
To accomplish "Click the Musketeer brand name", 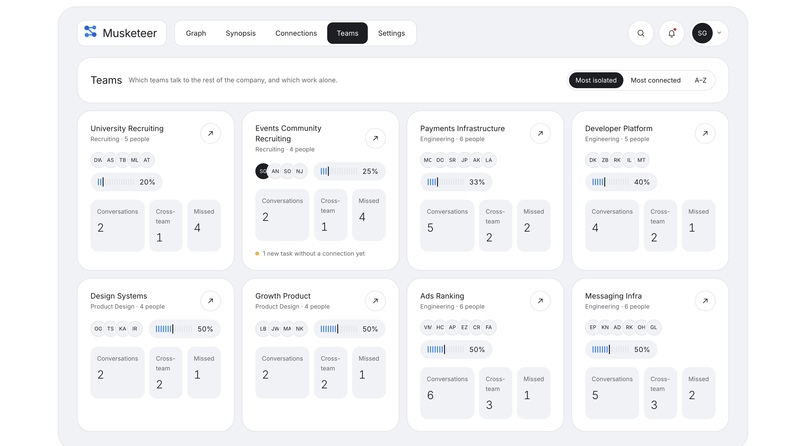I will click(x=130, y=33).
